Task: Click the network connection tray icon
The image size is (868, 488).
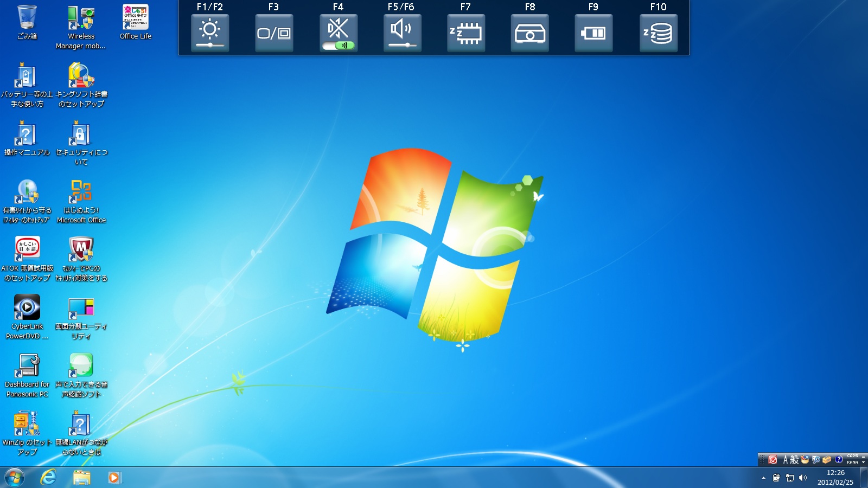Action: pyautogui.click(x=790, y=478)
